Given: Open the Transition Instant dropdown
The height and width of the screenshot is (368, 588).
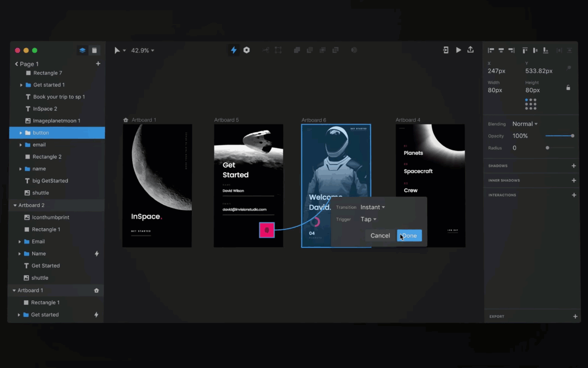Looking at the screenshot, I should tap(373, 207).
